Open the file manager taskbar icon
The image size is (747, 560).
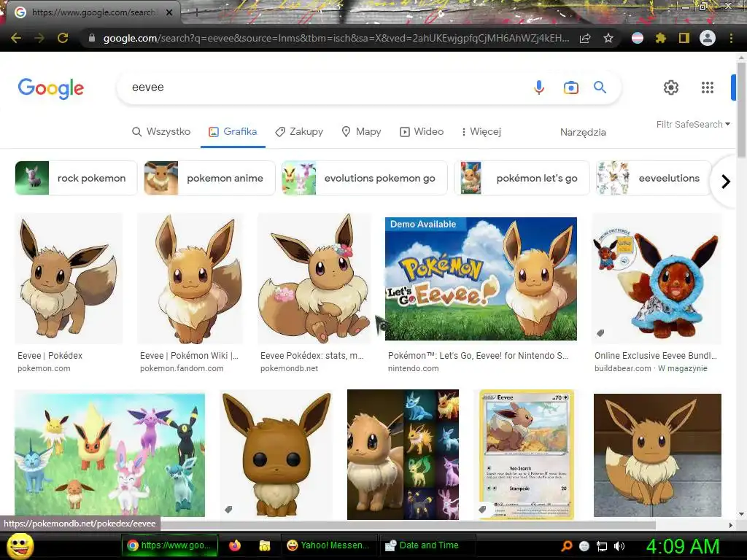264,545
